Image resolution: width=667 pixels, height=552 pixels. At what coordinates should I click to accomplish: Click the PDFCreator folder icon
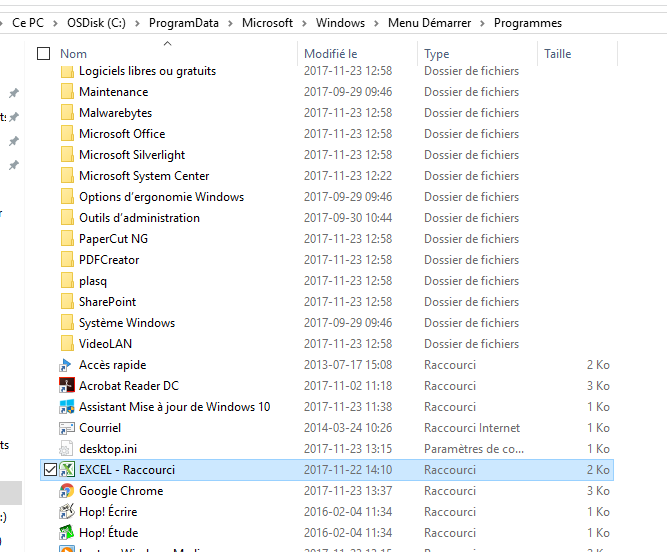tap(67, 259)
